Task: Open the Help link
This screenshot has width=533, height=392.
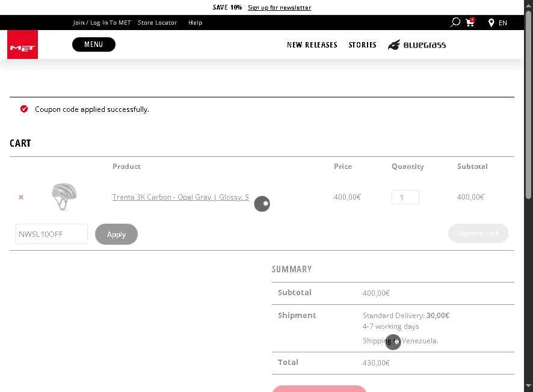Action: click(195, 23)
